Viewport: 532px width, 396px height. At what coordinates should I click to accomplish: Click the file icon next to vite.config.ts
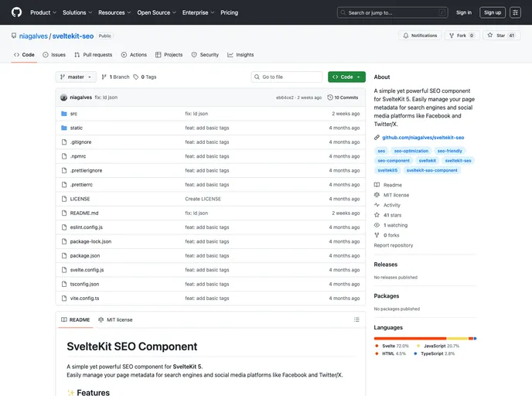point(64,299)
